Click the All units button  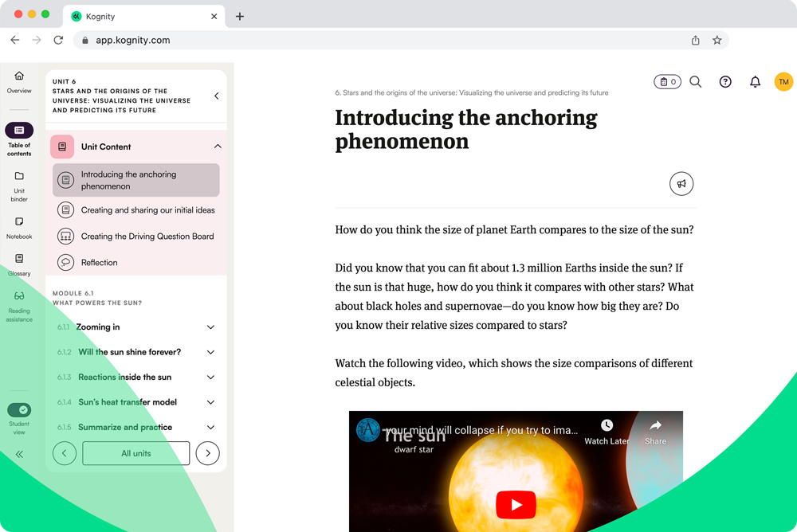[x=136, y=453]
